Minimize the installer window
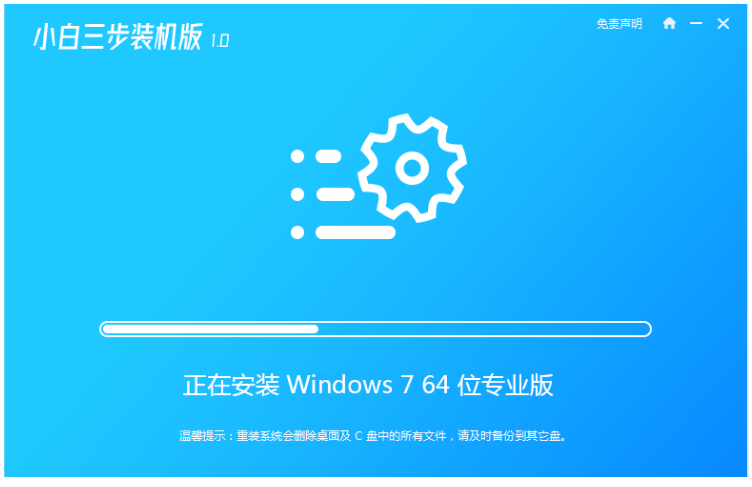 [x=696, y=23]
